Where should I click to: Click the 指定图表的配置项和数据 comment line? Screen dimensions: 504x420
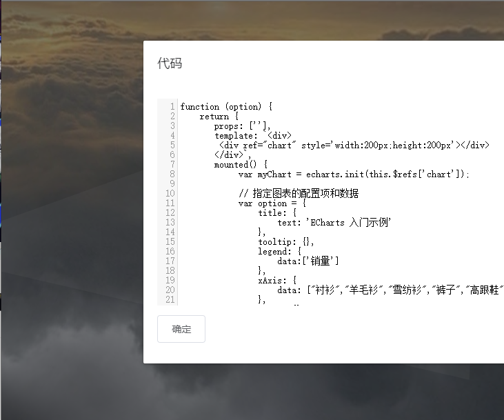(x=299, y=193)
